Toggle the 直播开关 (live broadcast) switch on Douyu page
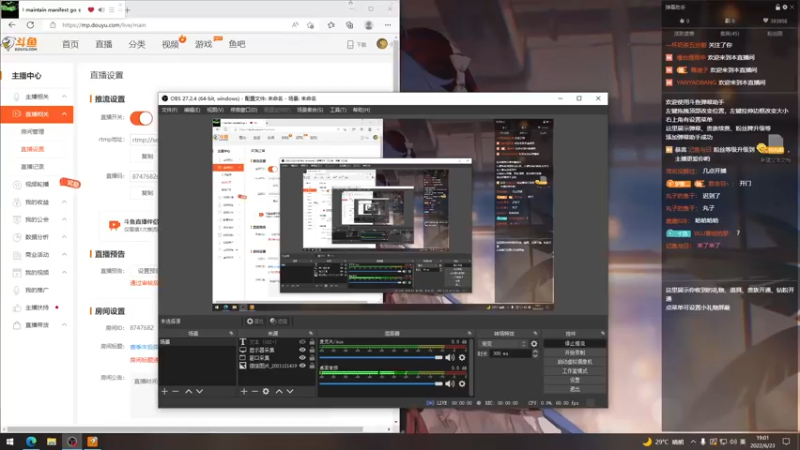Image resolution: width=800 pixels, height=450 pixels. point(141,118)
